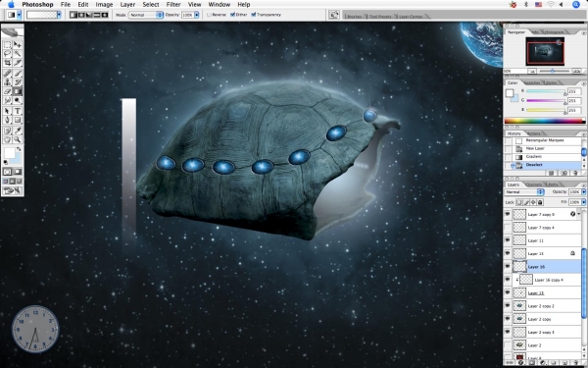Click the Navigator preview thumbnail

[545, 51]
